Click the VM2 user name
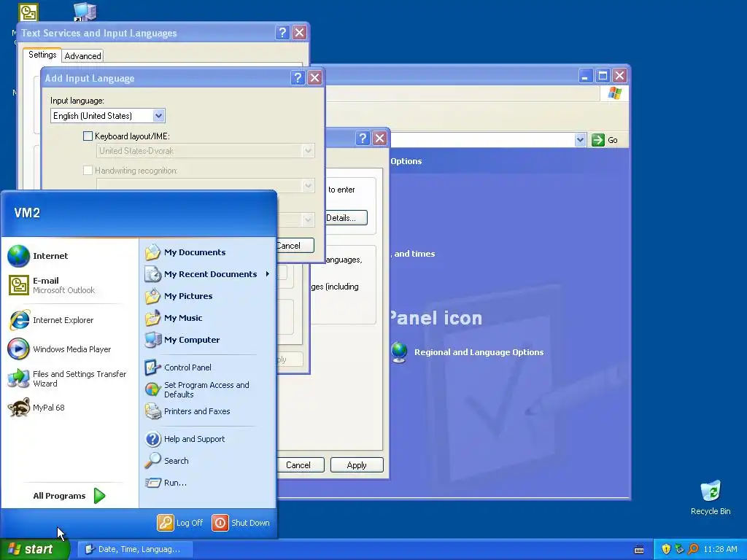 [x=27, y=213]
